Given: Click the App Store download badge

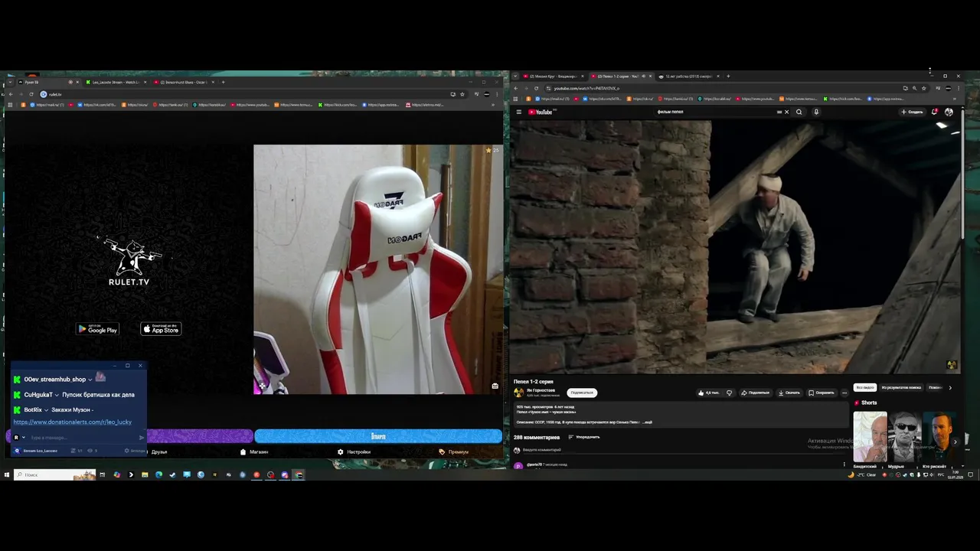Looking at the screenshot, I should coord(161,329).
